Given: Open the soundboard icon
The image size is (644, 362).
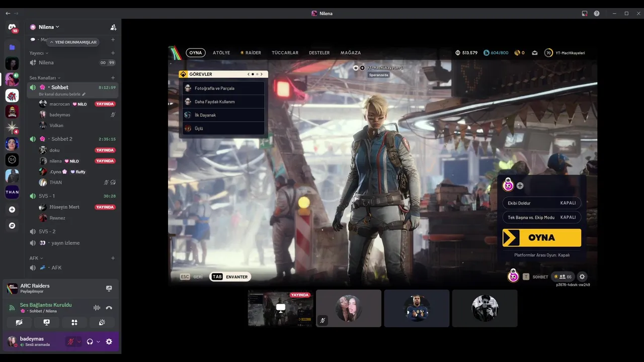Looking at the screenshot, I should [x=102, y=322].
